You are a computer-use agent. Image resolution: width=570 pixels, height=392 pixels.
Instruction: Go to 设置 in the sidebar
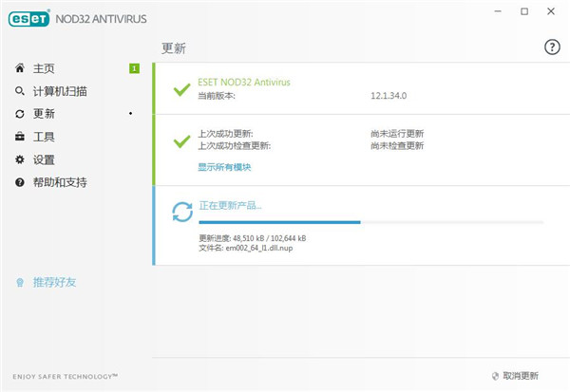[44, 159]
